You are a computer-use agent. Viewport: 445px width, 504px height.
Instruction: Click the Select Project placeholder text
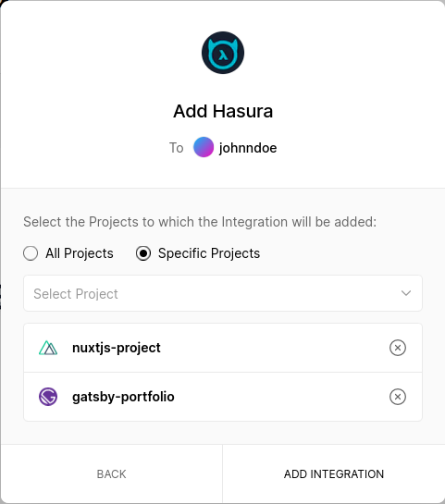(76, 294)
